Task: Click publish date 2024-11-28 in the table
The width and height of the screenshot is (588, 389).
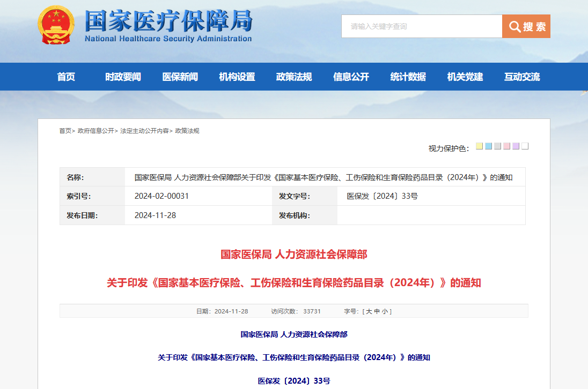Action: click(x=155, y=215)
